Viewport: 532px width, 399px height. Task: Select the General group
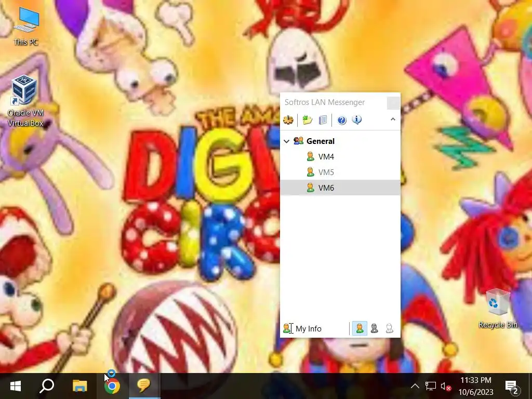(x=321, y=141)
